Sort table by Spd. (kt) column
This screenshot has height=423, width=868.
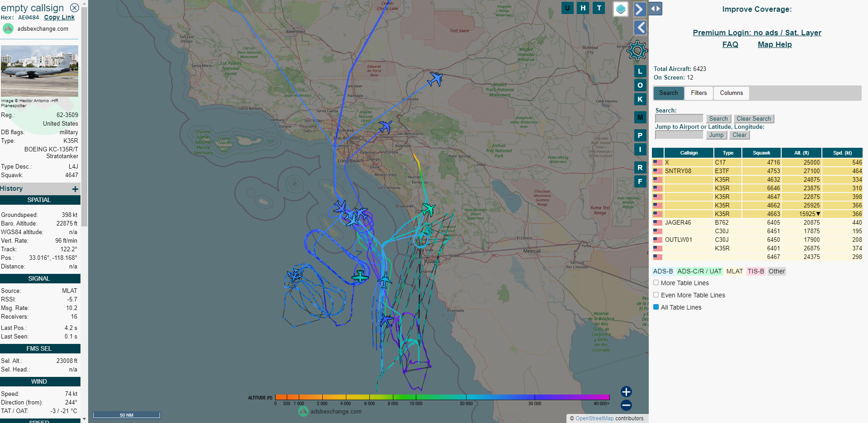point(842,153)
